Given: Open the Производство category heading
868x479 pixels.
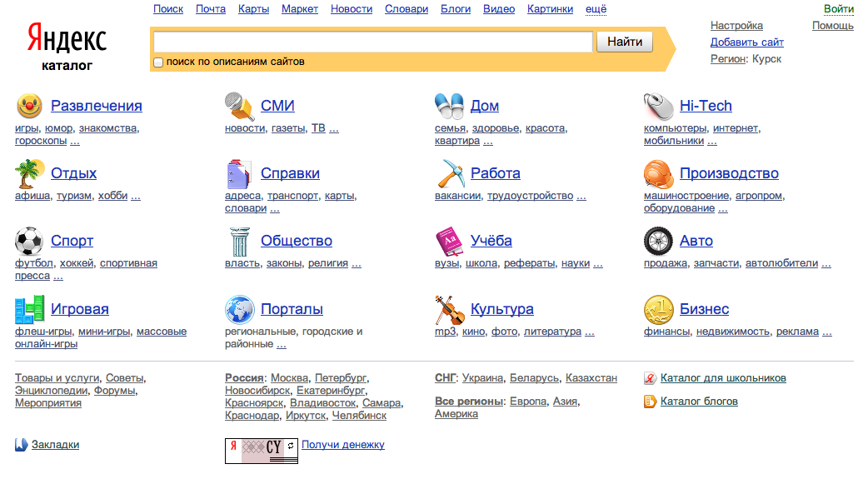Looking at the screenshot, I should click(x=729, y=173).
